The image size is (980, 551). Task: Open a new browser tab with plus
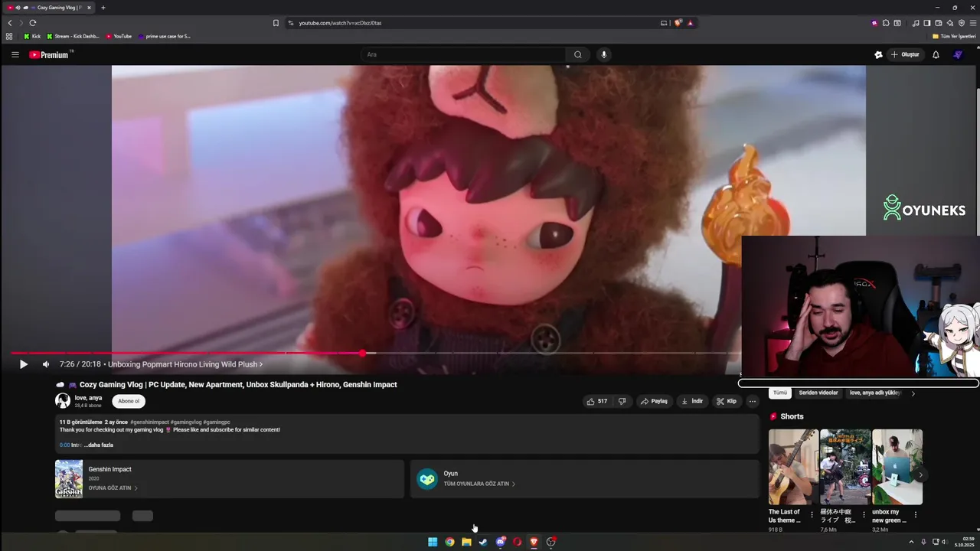[103, 8]
